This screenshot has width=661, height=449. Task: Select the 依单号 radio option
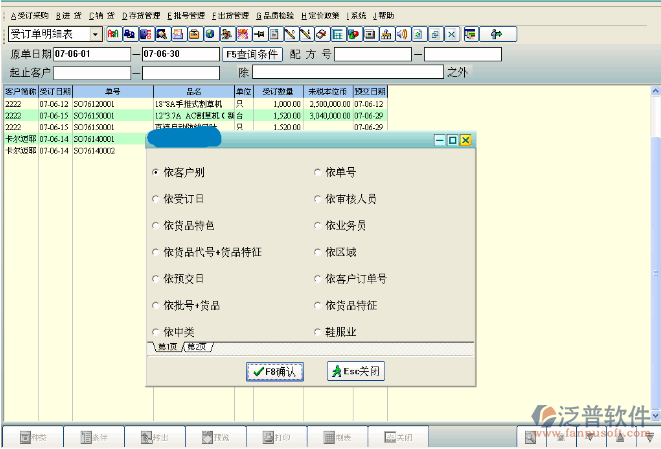(318, 173)
